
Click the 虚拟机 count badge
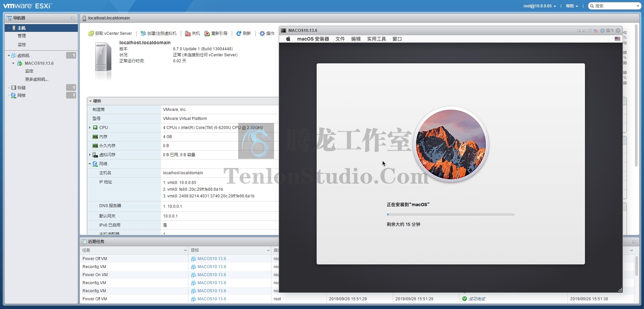pyautogui.click(x=71, y=55)
